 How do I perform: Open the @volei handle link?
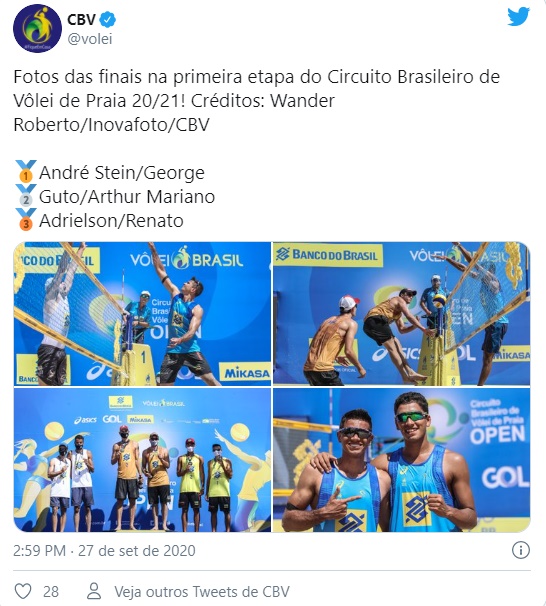90,39
